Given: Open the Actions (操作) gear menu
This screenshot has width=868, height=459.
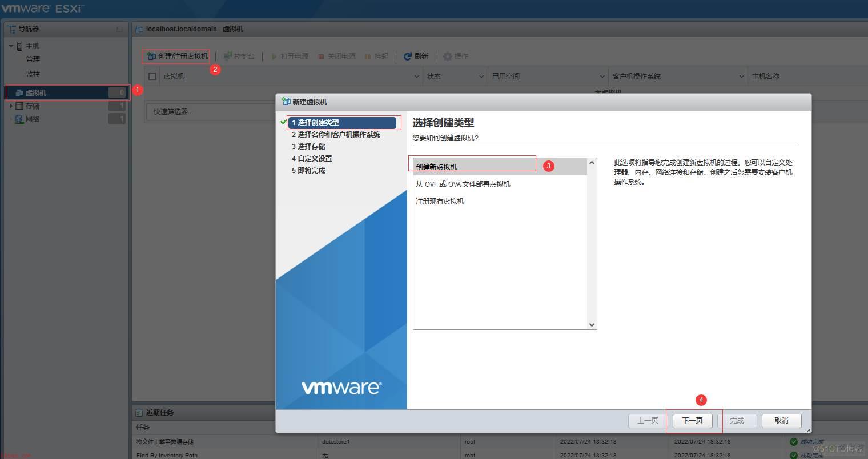Looking at the screenshot, I should (x=456, y=56).
